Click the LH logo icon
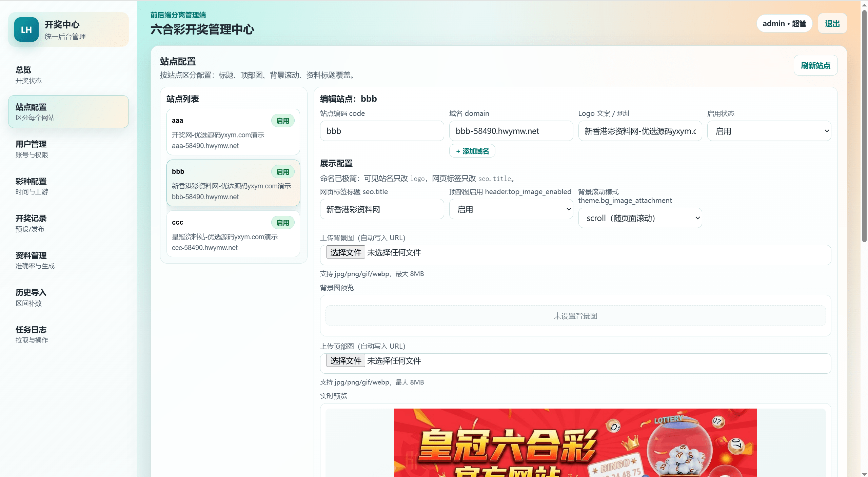 tap(26, 30)
